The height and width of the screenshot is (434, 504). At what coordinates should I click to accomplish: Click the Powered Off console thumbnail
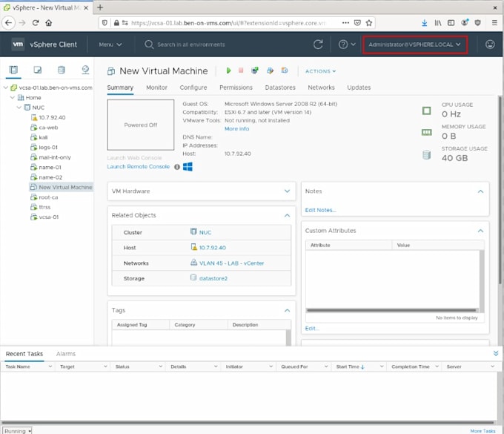(141, 125)
